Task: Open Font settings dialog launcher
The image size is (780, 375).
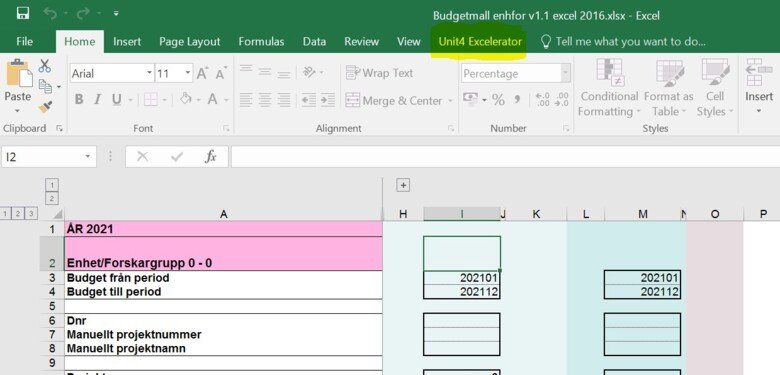Action: click(226, 129)
